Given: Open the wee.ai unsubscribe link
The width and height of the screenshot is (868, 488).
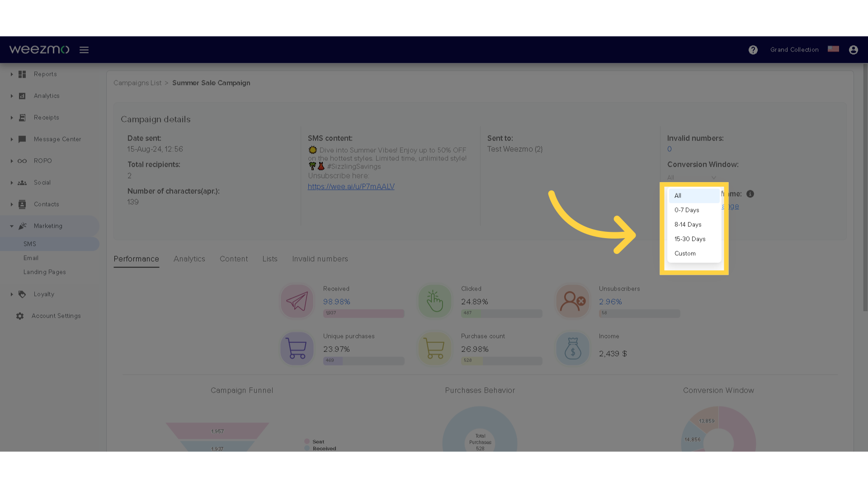Looking at the screenshot, I should pyautogui.click(x=351, y=187).
